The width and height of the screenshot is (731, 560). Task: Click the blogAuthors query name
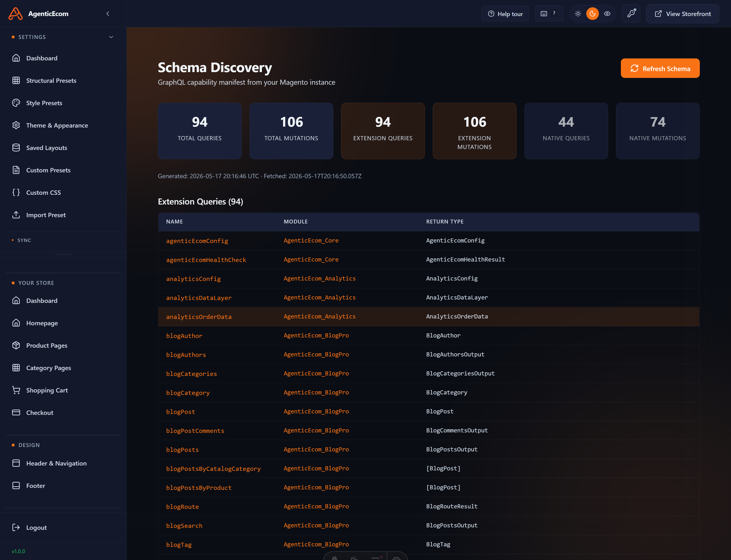coord(186,355)
